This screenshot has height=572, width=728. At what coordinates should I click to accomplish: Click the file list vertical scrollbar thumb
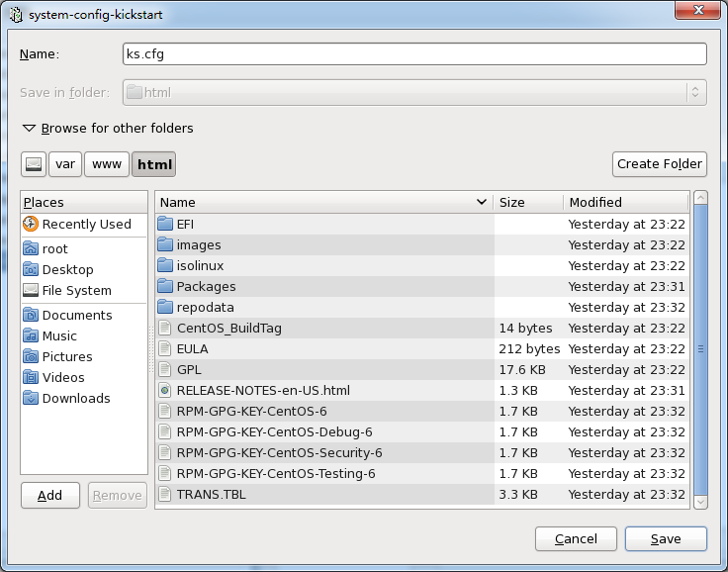coord(700,349)
